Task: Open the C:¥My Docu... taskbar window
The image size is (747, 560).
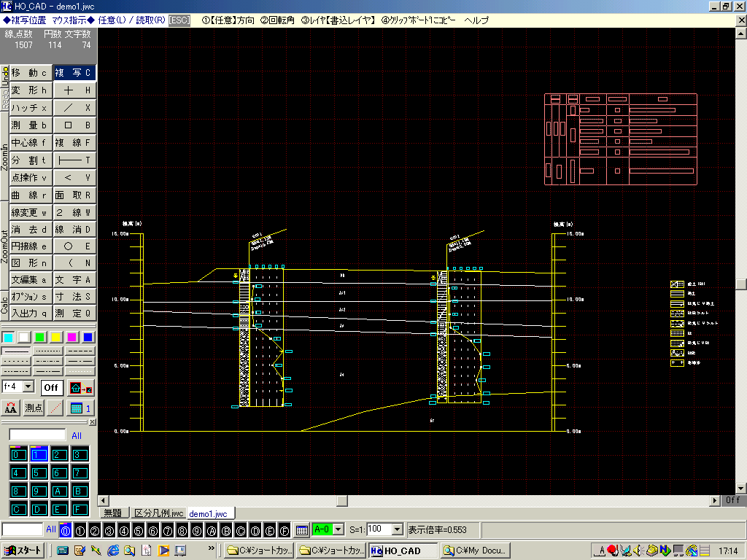Action: [474, 551]
